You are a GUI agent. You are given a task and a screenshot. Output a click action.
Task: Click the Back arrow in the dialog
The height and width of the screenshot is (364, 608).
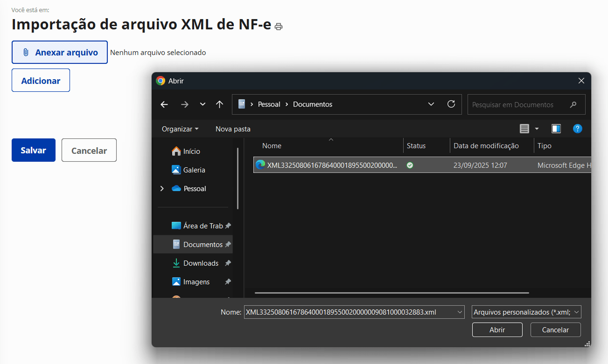[164, 104]
